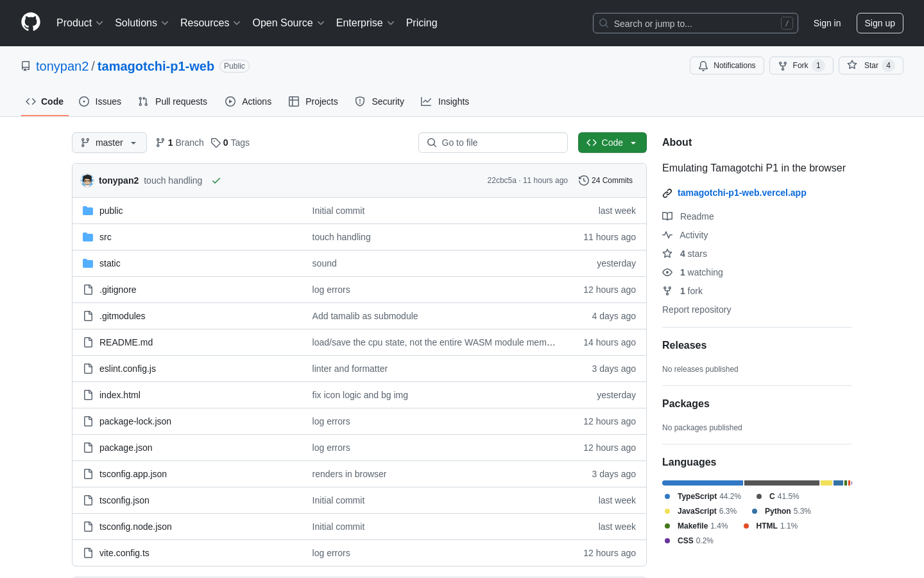The image size is (924, 578).
Task: Open the master branch dropdown
Action: [x=109, y=143]
